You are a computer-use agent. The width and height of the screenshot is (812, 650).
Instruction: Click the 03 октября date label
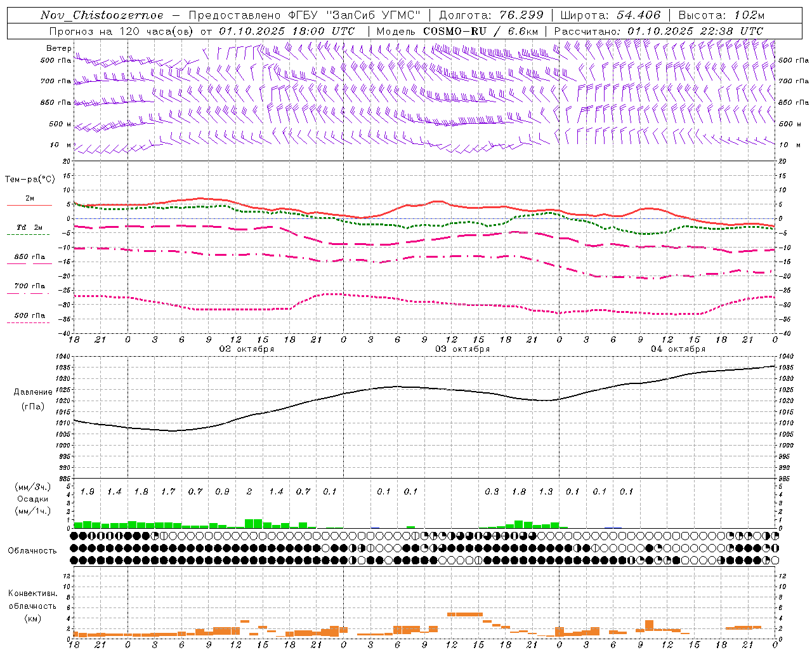pos(462,349)
